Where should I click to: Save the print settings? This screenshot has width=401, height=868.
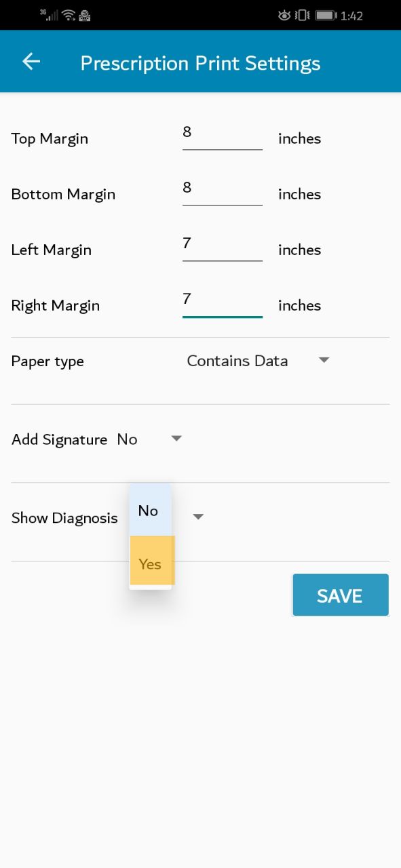coord(341,595)
